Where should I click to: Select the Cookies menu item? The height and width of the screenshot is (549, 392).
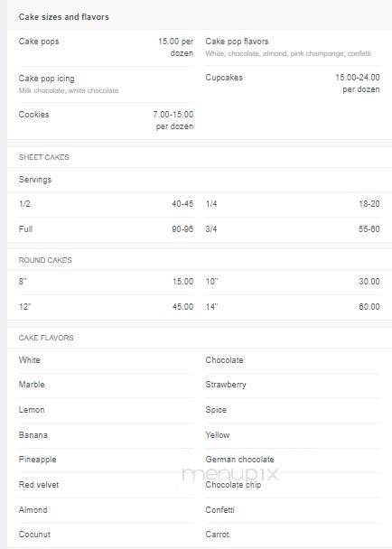click(106, 120)
